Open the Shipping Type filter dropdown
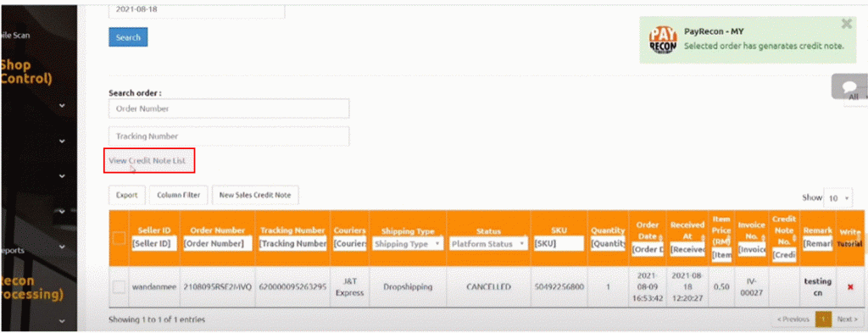868x333 pixels. pyautogui.click(x=407, y=243)
